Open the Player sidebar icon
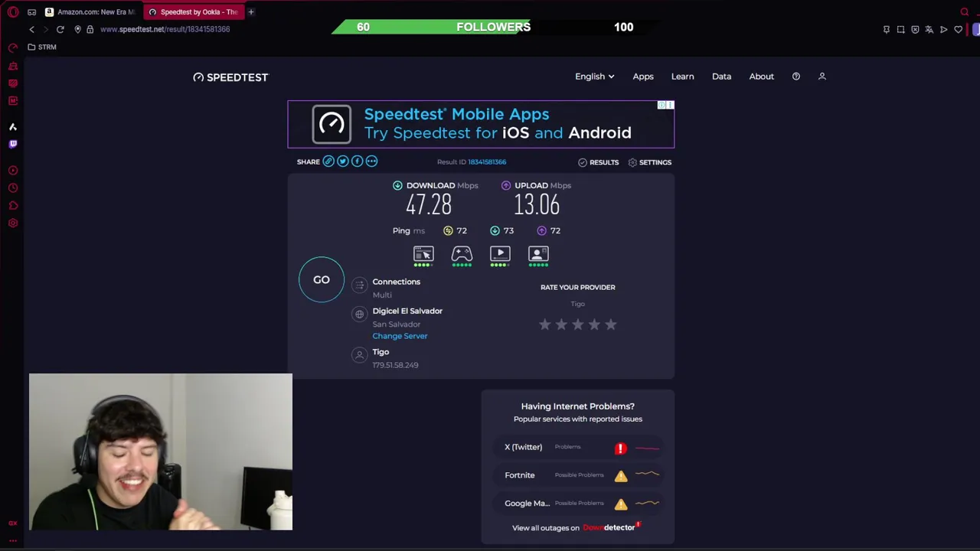Image resolution: width=980 pixels, height=551 pixels. point(13,170)
